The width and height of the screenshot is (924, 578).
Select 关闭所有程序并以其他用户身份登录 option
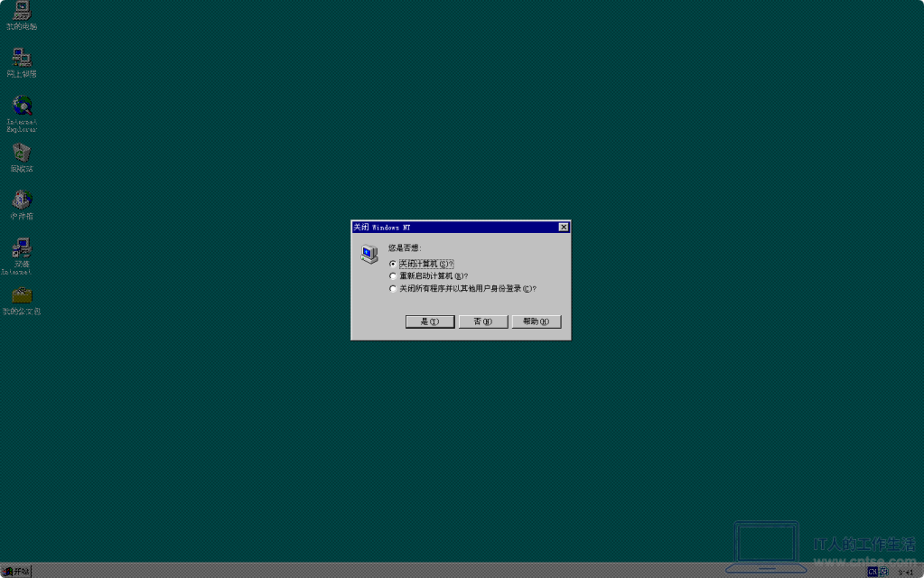point(462,289)
